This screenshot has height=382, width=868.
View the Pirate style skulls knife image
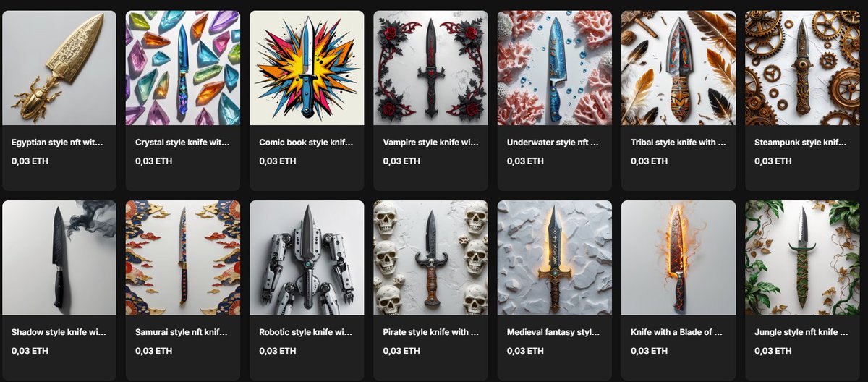[431, 258]
